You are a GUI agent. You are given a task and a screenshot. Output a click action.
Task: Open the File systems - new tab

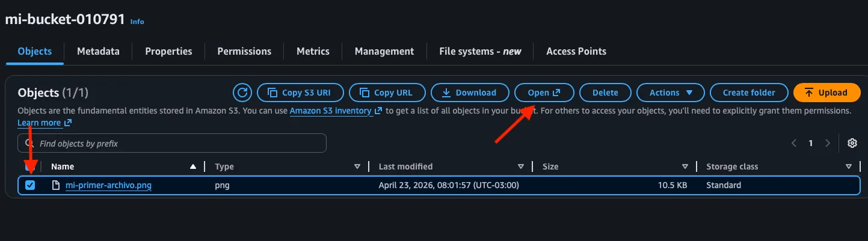480,51
